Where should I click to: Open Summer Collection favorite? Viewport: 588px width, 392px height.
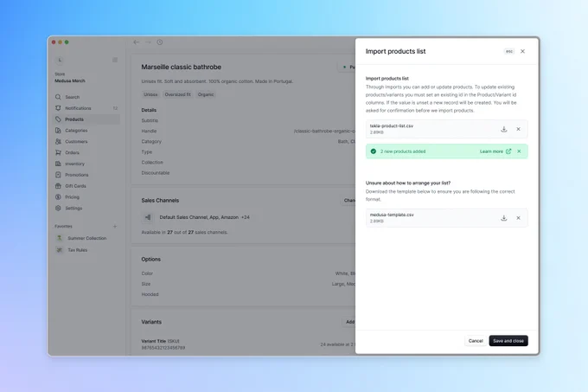86,238
